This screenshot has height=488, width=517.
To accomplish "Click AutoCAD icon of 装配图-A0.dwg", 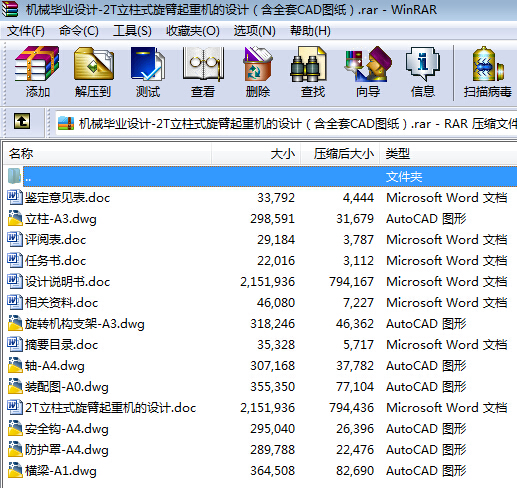I will [x=15, y=386].
